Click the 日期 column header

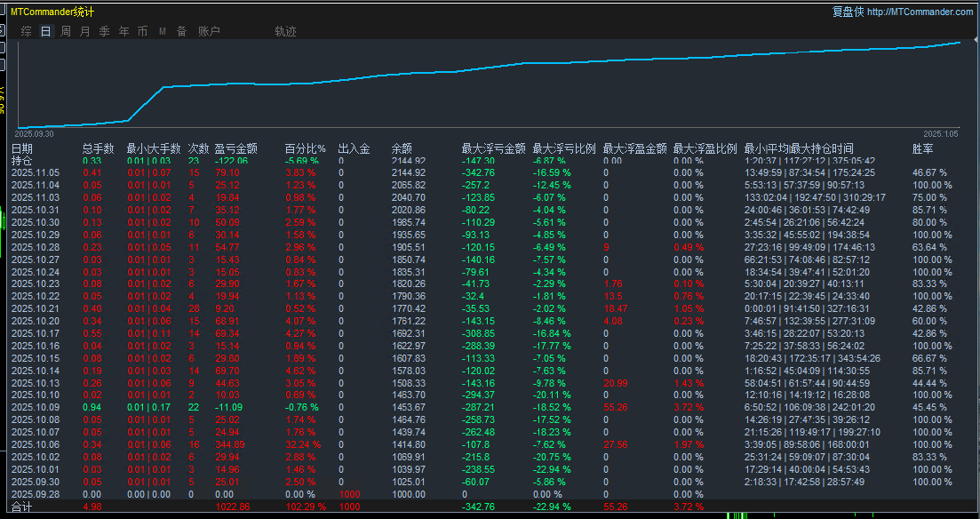(x=22, y=148)
